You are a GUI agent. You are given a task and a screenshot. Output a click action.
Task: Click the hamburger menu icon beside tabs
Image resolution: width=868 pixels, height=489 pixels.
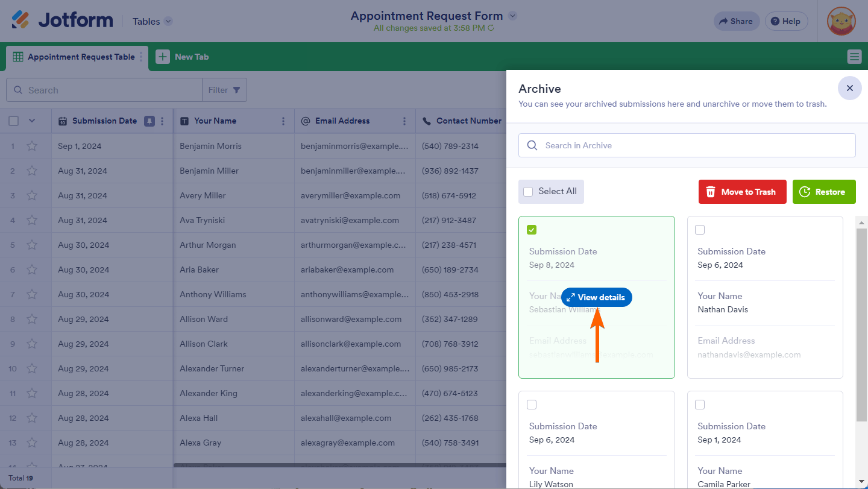point(854,57)
